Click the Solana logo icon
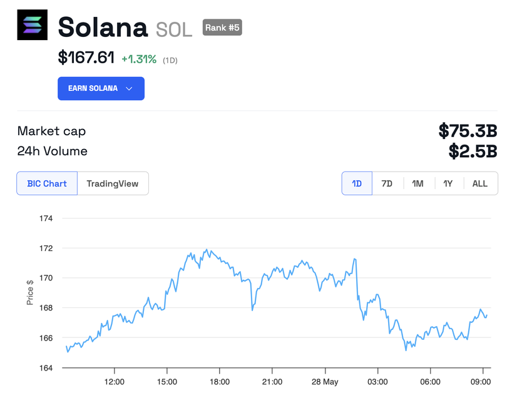The width and height of the screenshot is (532, 400). [32, 25]
